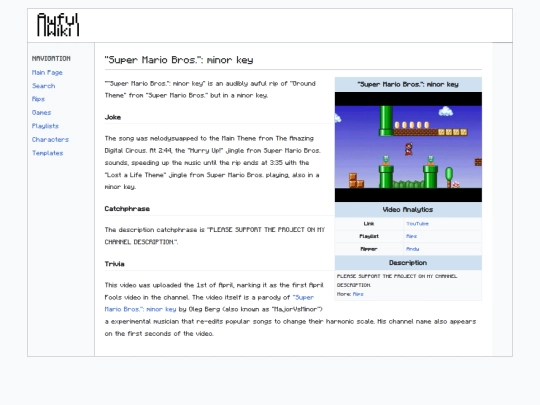Open Main Page in navigation
Viewport: 540px width, 405px height.
coord(47,73)
